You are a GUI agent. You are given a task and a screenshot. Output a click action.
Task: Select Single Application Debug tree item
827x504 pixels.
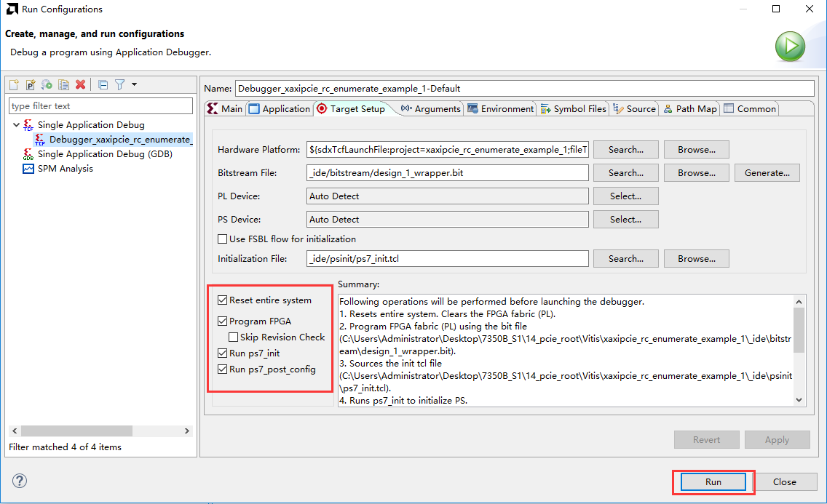pos(91,125)
